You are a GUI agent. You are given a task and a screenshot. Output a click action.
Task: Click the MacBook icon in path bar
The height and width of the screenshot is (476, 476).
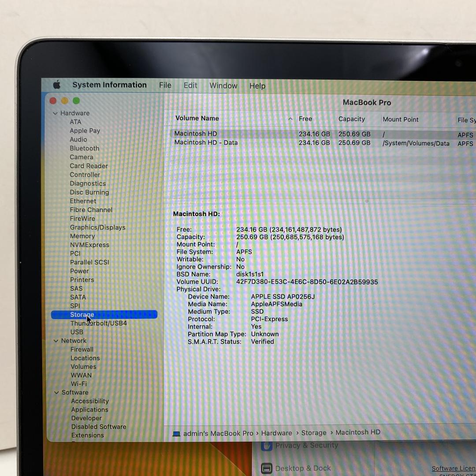tap(176, 434)
